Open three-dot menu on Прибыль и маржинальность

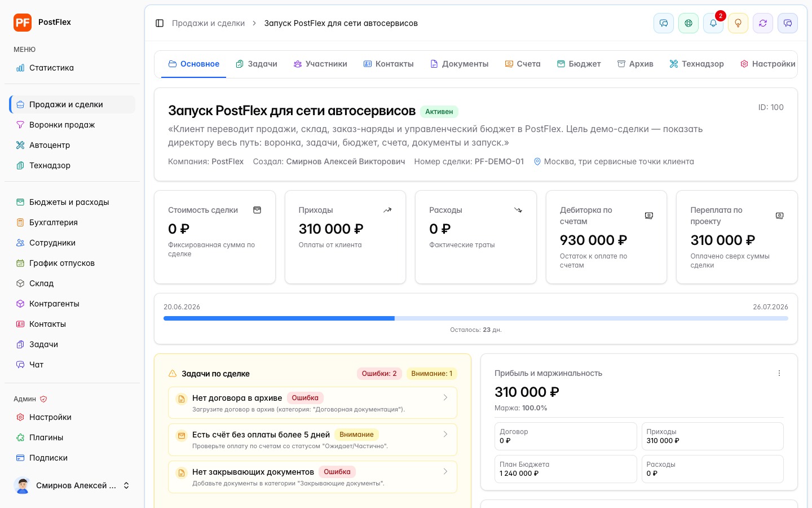pyautogui.click(x=779, y=373)
